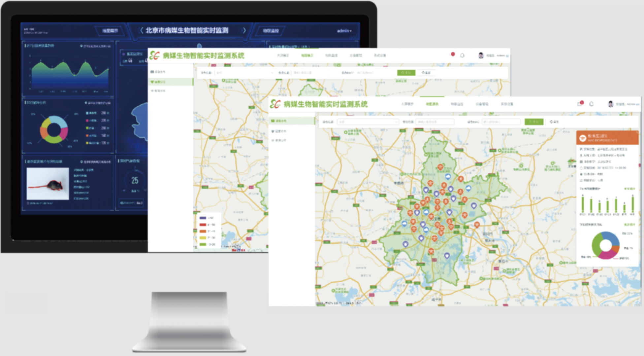Click the logo icon in the middle window header
Image resolution: width=644 pixels, height=356 pixels.
pyautogui.click(x=154, y=55)
